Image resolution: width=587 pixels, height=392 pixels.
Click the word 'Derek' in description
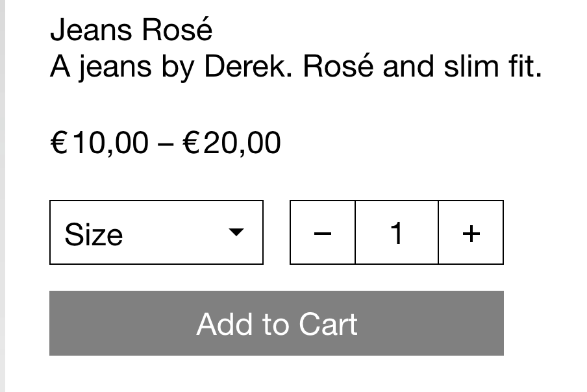247,67
